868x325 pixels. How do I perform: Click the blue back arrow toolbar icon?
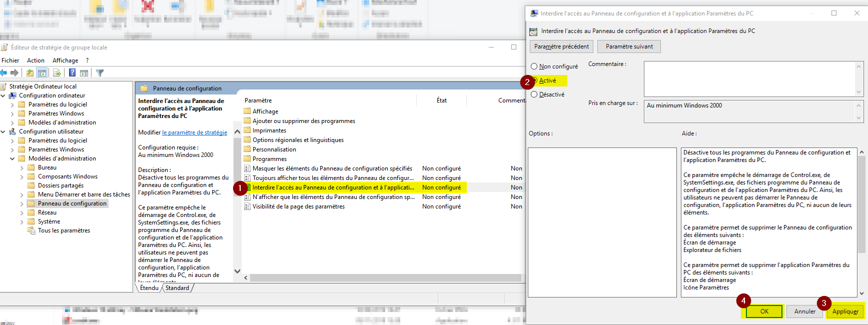point(4,73)
